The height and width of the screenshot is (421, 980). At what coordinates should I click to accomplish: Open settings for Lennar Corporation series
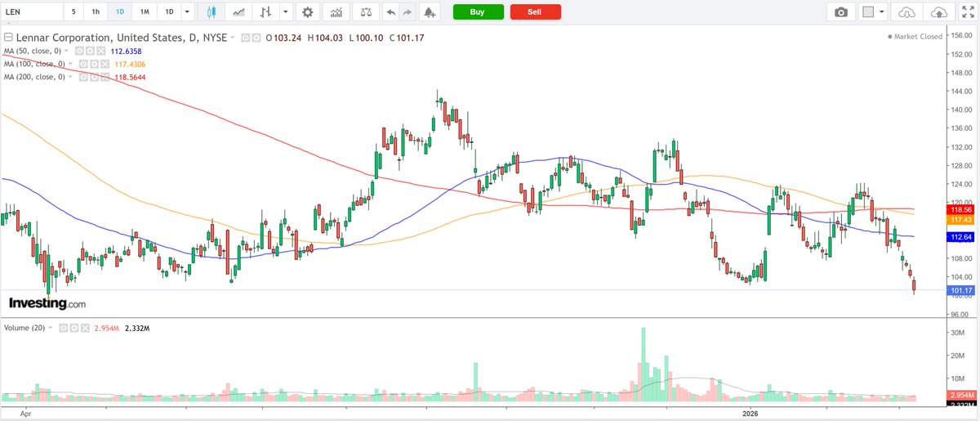click(256, 38)
